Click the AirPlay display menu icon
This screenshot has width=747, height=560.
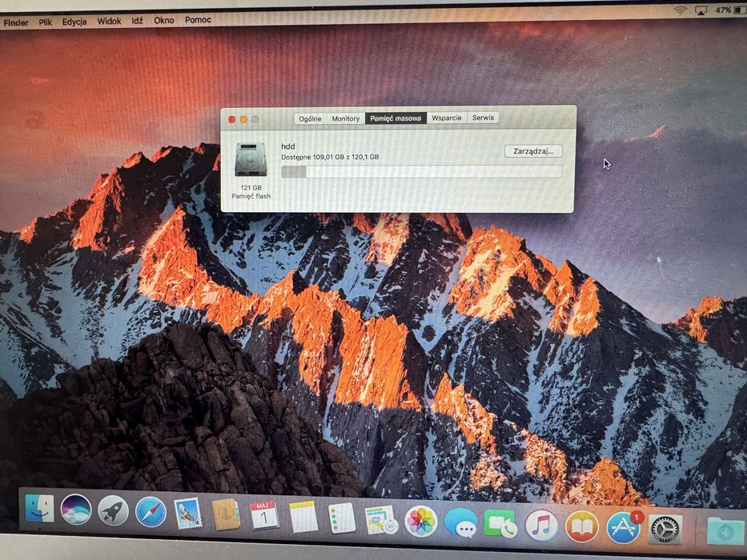pyautogui.click(x=701, y=10)
